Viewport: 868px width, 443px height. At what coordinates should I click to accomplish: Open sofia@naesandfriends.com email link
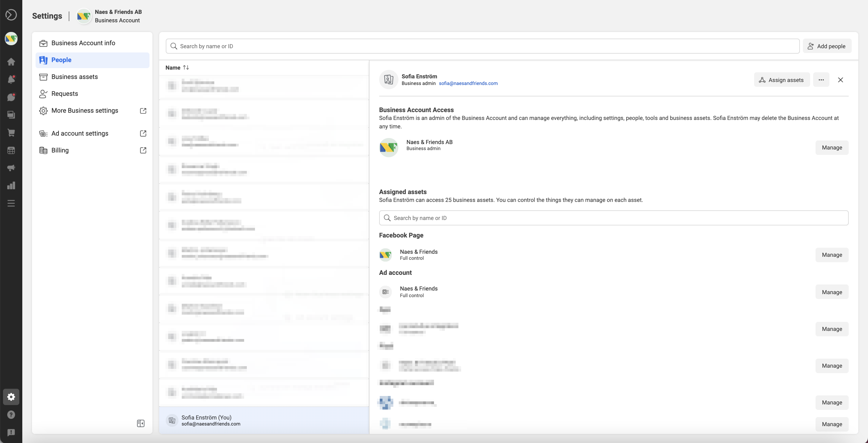click(468, 83)
